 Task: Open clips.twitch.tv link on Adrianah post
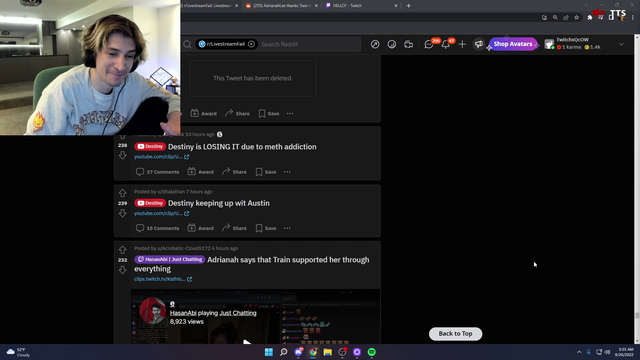[x=163, y=279]
